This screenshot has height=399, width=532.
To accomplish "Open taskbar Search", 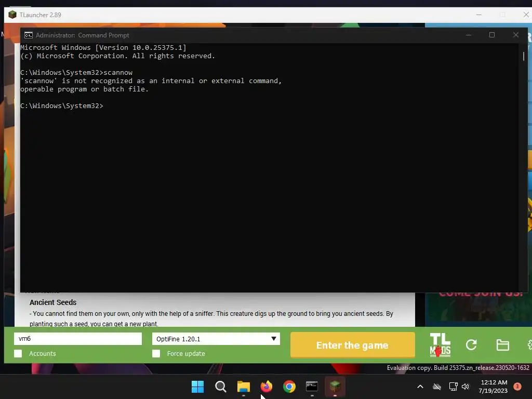I will click(x=220, y=387).
